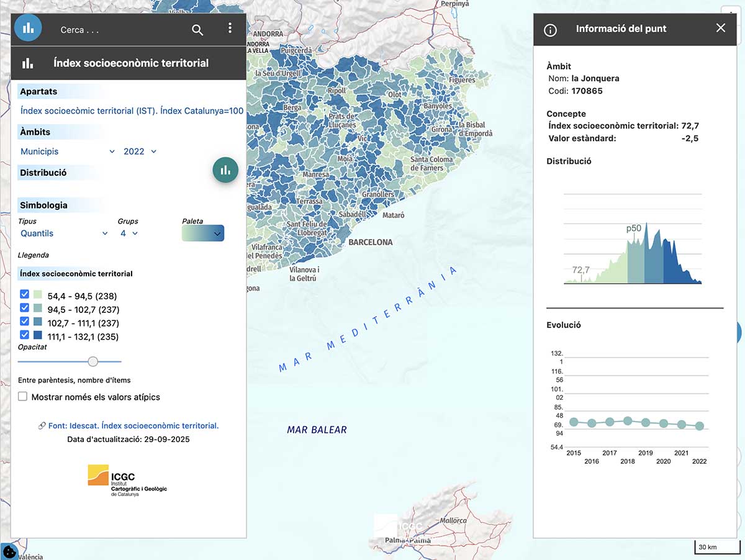The height and width of the screenshot is (560, 745).
Task: Toggle the 94,5 - 102,7 legend checkbox
Action: click(x=25, y=308)
